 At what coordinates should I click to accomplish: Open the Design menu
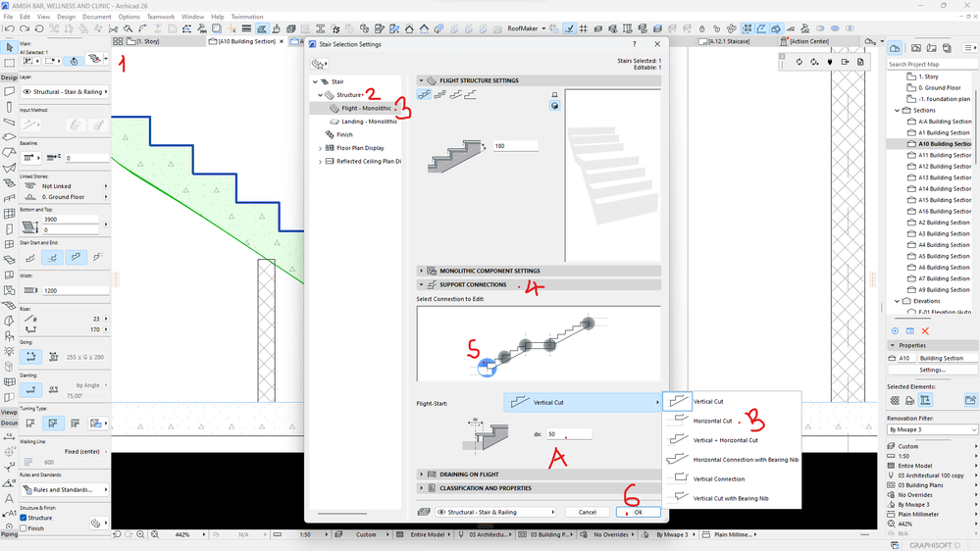[x=67, y=17]
